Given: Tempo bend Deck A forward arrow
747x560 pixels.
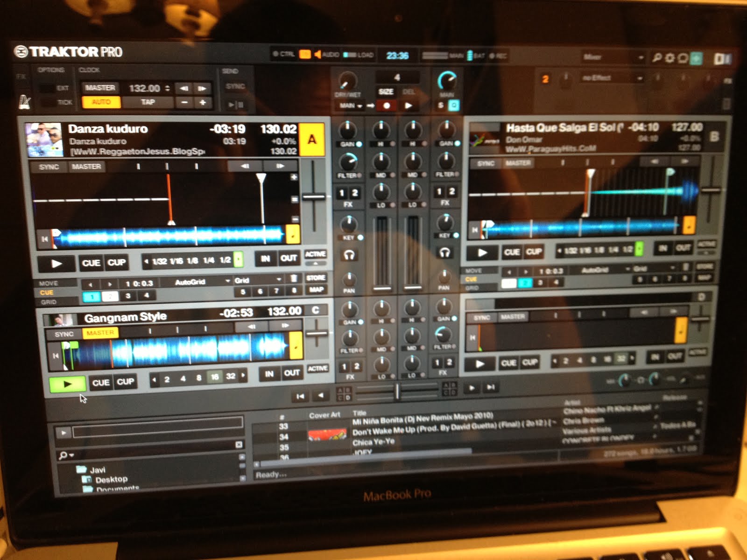Looking at the screenshot, I should 280,166.
